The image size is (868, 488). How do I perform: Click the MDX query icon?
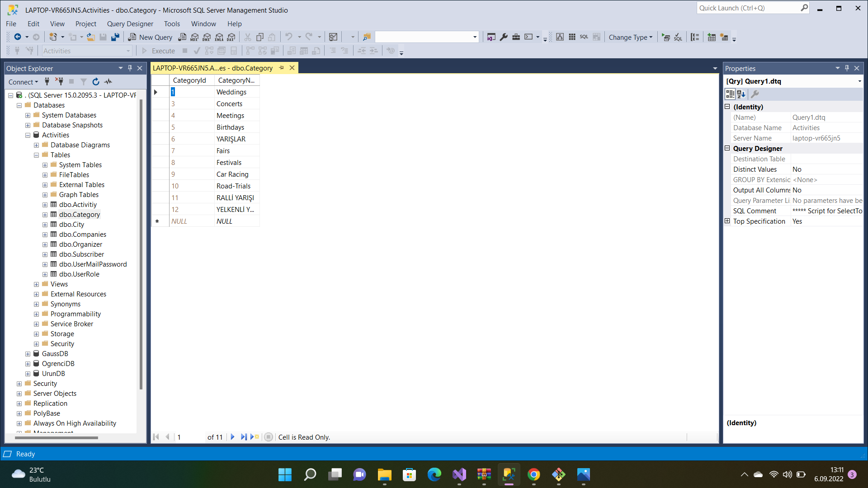click(x=194, y=37)
